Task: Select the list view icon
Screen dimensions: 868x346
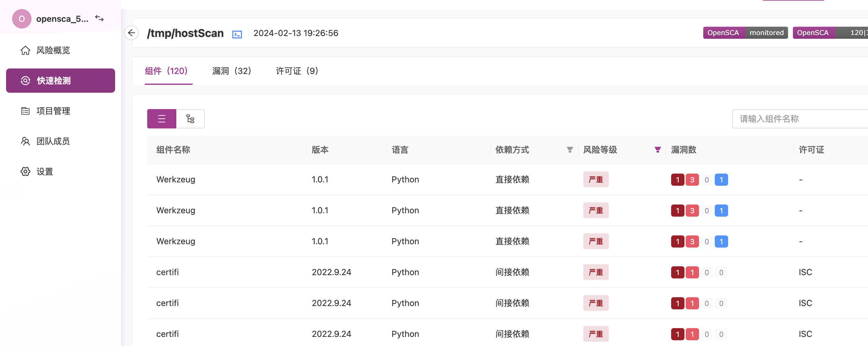Action: pyautogui.click(x=161, y=118)
